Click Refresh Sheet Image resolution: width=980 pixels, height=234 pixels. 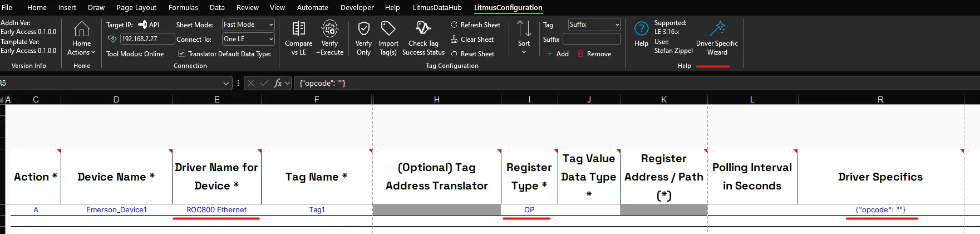tap(476, 25)
